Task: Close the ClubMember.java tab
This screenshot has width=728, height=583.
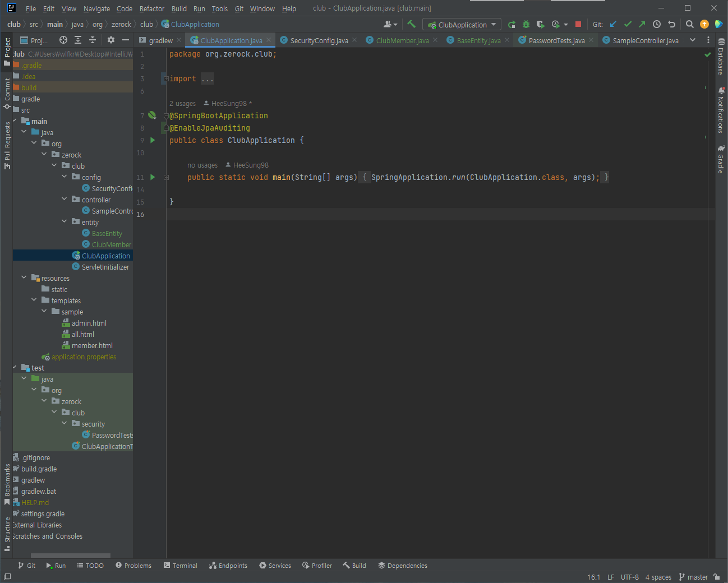Action: (x=435, y=40)
